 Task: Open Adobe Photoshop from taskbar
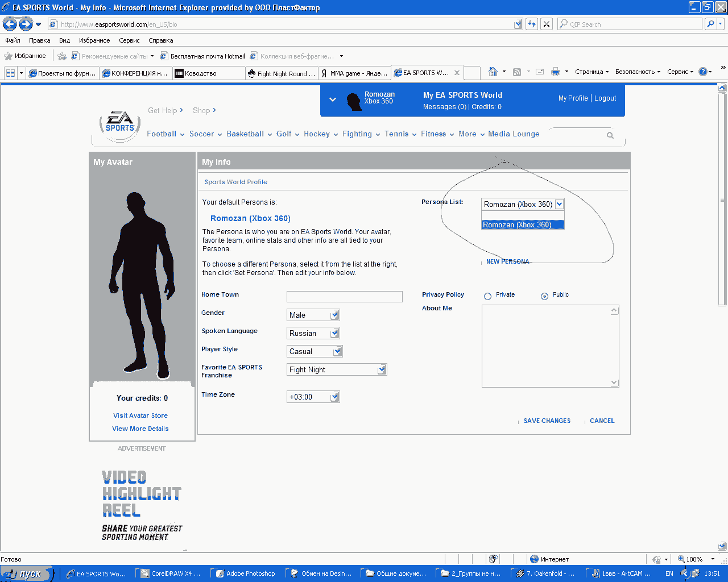(245, 573)
